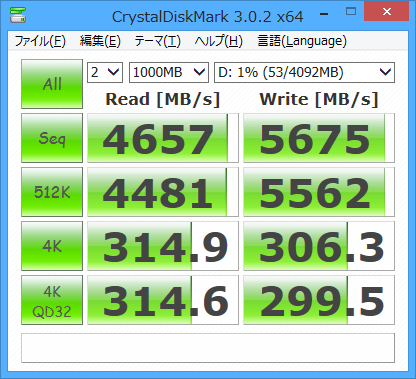
Task: Open the テーマ(T) menu
Action: coord(158,41)
